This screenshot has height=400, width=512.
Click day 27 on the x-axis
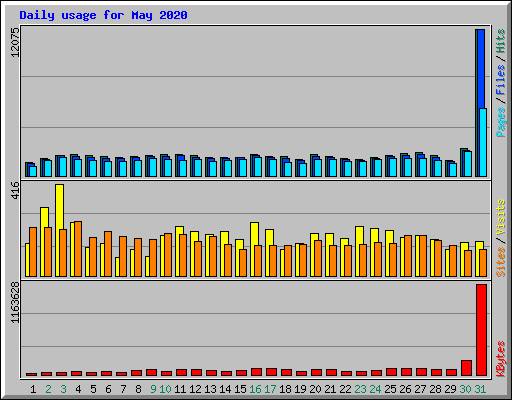tap(420, 389)
